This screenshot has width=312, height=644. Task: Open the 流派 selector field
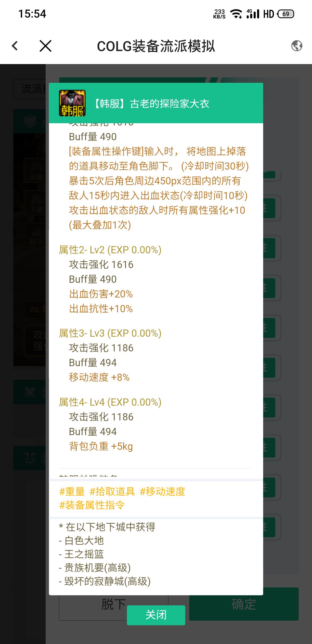click(x=30, y=89)
